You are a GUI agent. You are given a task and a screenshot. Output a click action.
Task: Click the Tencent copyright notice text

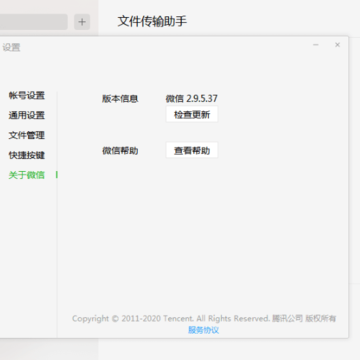click(x=204, y=318)
